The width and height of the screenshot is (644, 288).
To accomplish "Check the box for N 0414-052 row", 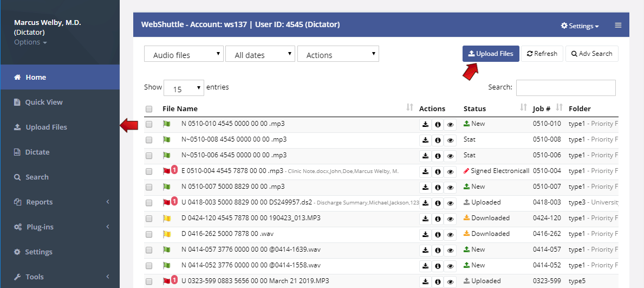I will point(149,265).
